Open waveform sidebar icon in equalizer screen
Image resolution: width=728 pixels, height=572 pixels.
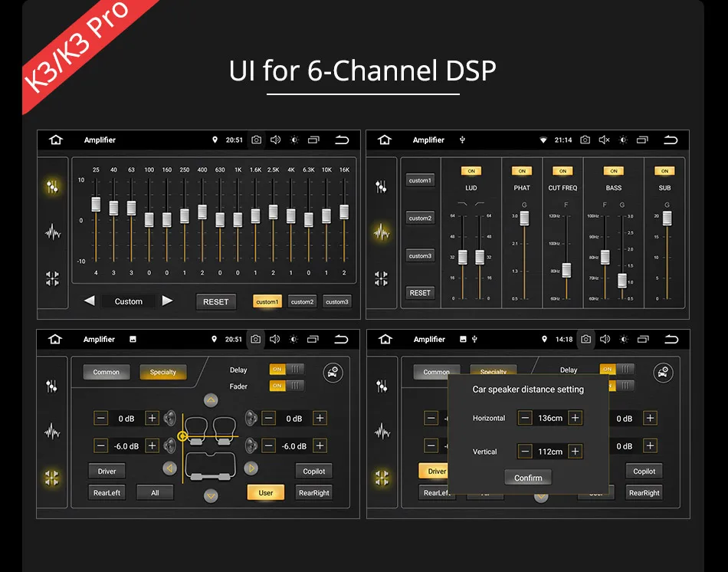[x=52, y=232]
